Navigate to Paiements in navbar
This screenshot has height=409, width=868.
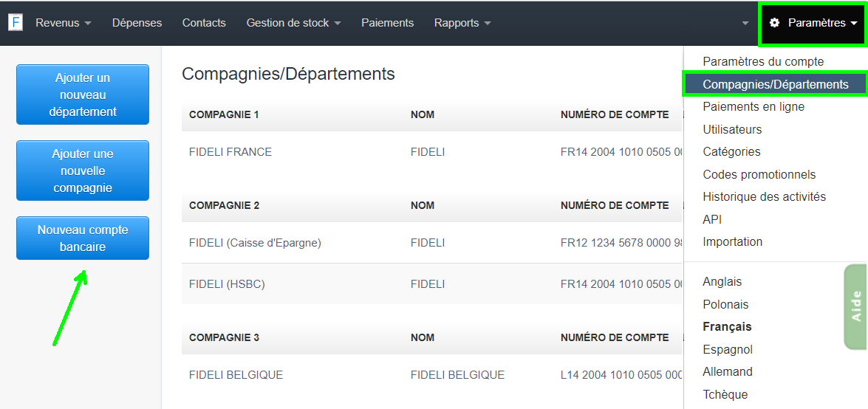tap(387, 23)
